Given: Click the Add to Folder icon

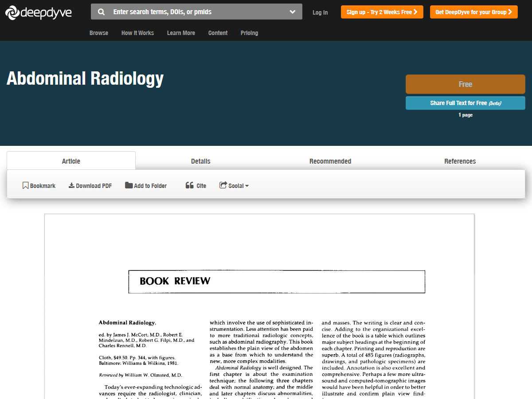Looking at the screenshot, I should 129,185.
